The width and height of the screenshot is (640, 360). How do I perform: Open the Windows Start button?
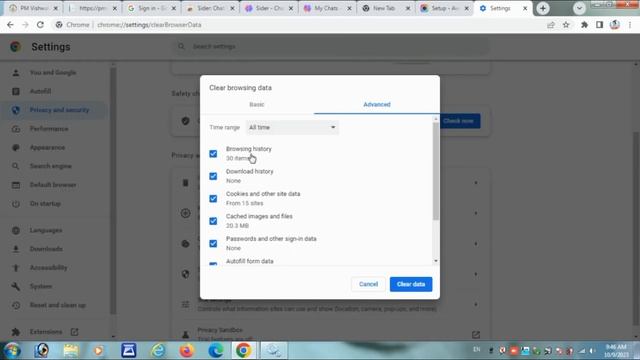point(12,350)
